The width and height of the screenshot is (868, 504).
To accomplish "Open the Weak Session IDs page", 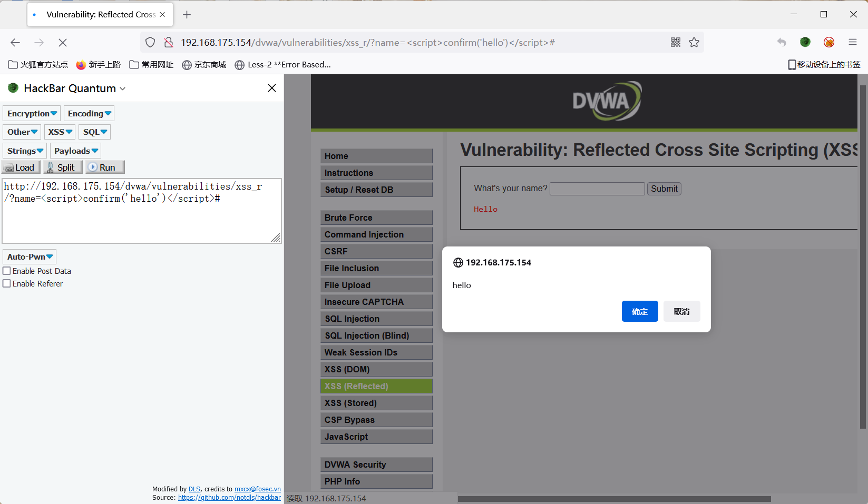I will (376, 352).
